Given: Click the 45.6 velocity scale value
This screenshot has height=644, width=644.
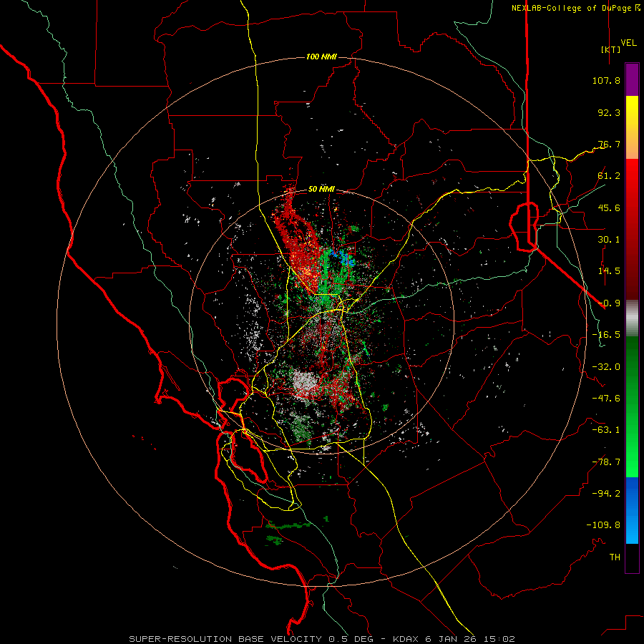Looking at the screenshot, I should coord(609,208).
